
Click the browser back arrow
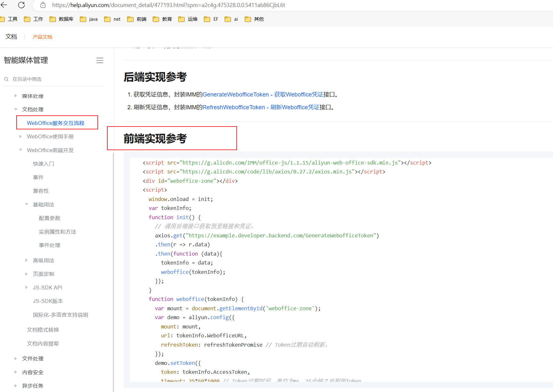click(x=4, y=5)
